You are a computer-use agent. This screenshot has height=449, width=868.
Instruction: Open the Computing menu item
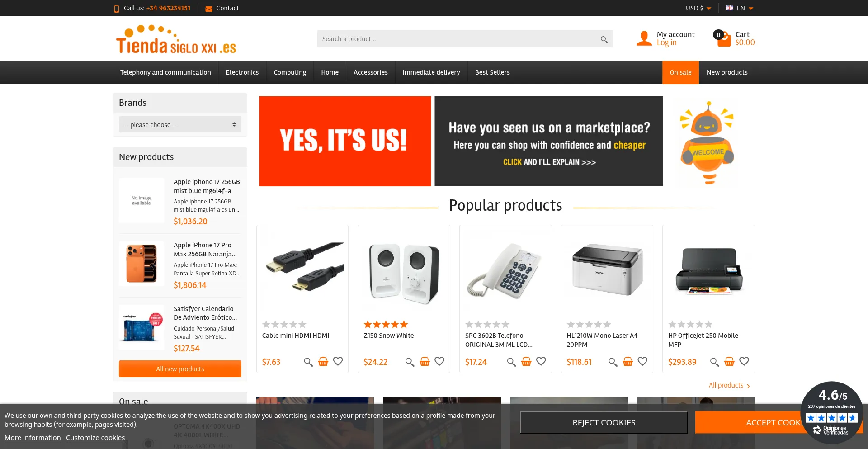tap(290, 72)
